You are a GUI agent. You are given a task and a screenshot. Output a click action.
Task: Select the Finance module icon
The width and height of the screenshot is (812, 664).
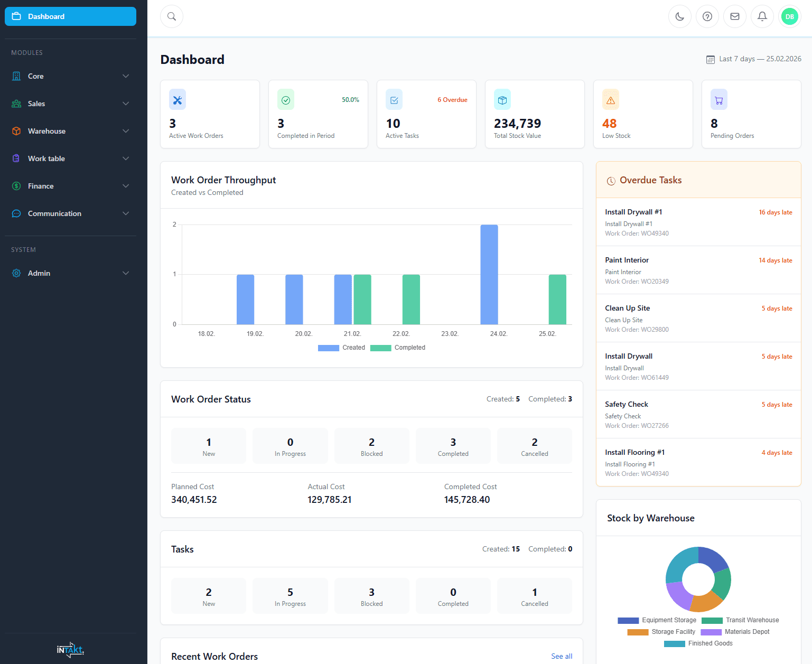(x=16, y=186)
